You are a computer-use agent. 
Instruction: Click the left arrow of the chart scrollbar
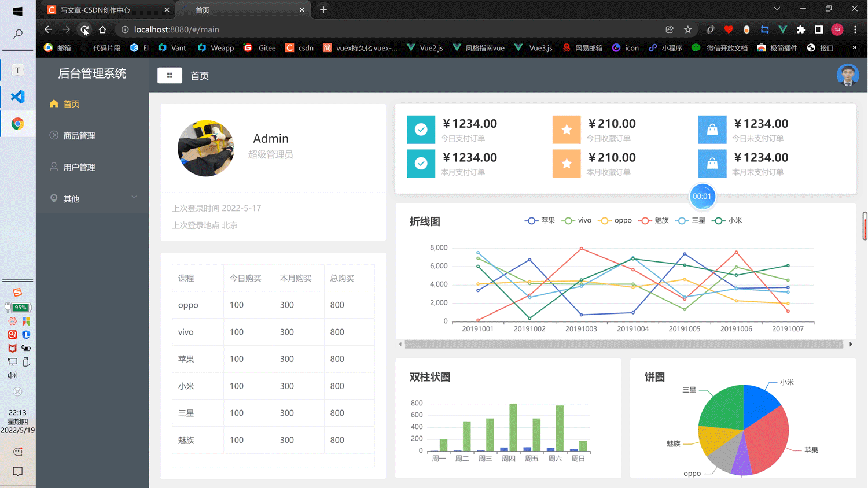(x=400, y=344)
